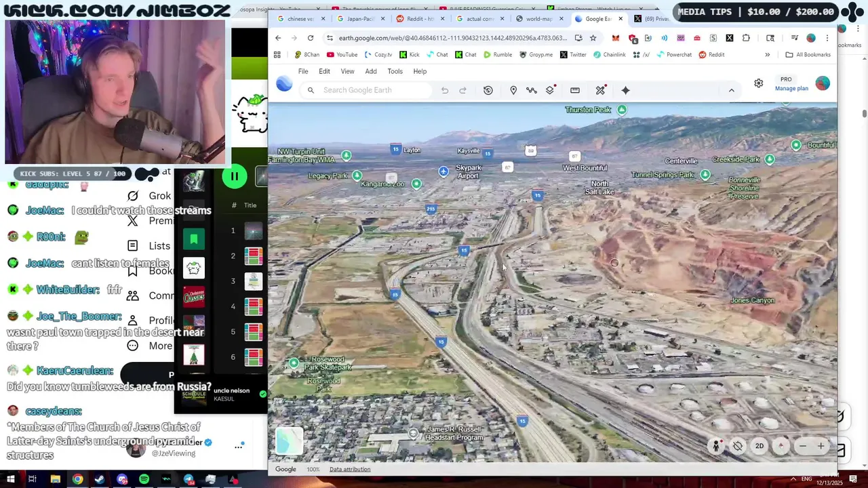The width and height of the screenshot is (868, 488).
Task: Open the Gemini sparkle tool
Action: tap(625, 90)
